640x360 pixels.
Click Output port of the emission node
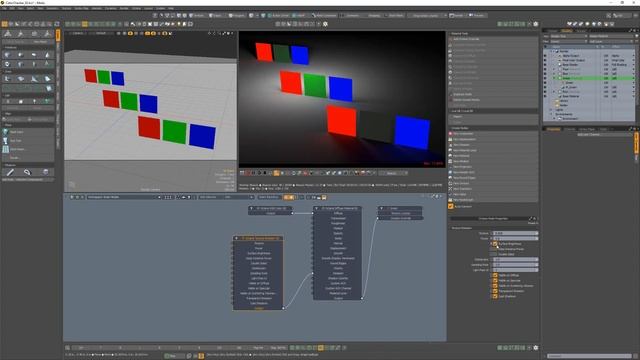pos(283,308)
